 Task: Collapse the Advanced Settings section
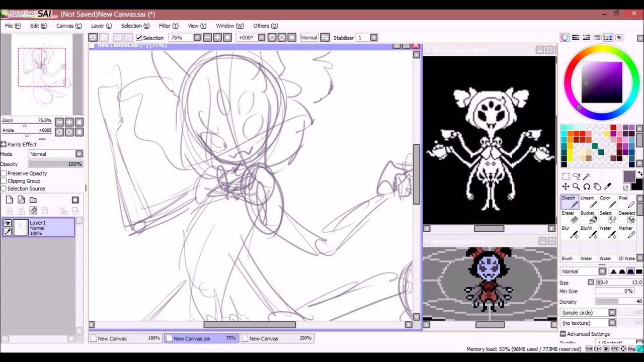point(563,334)
